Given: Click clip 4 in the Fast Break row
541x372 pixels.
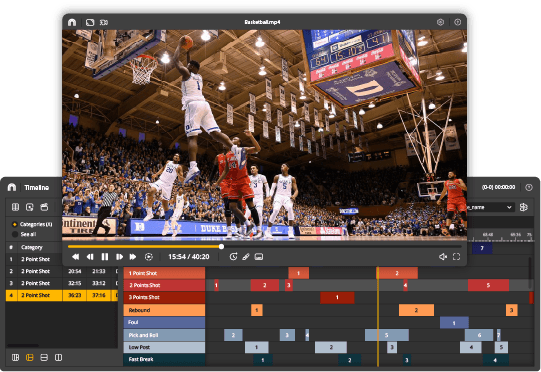Looking at the screenshot, I should point(495,360).
